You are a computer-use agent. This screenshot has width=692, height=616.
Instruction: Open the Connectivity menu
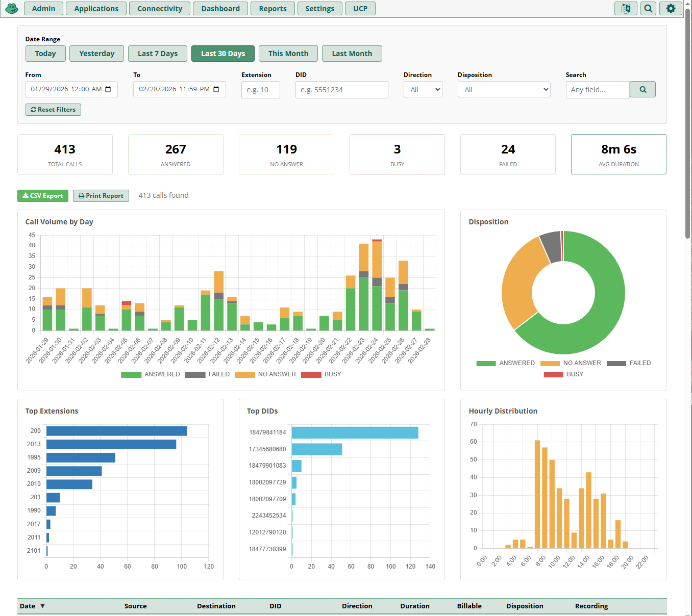(160, 8)
